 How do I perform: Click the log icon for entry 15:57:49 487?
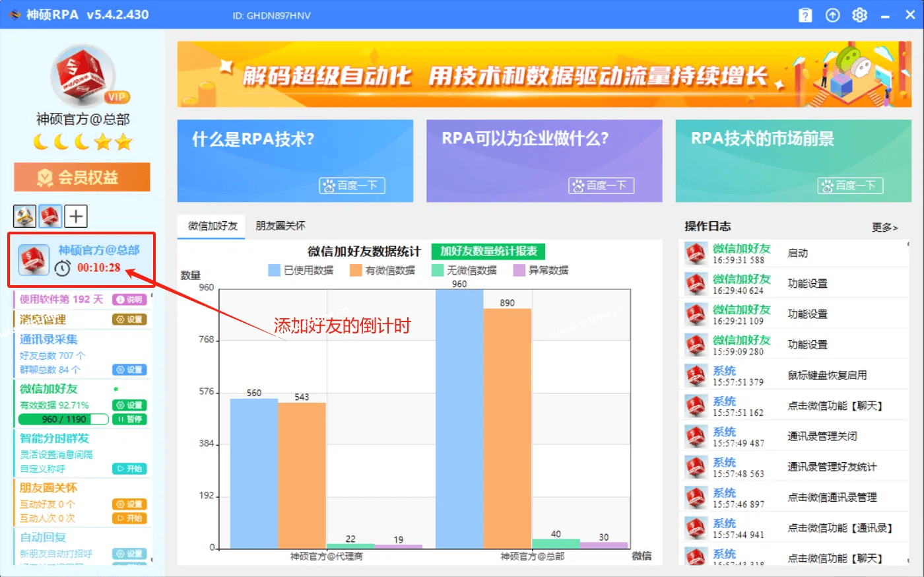[x=696, y=436]
